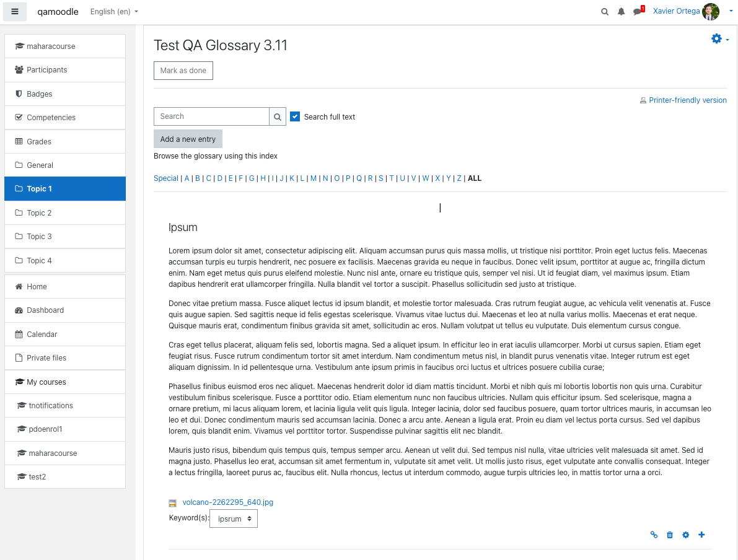Open the Keyword(s) ipsrum dropdown
Screen dimensions: 738x560
[234, 518]
